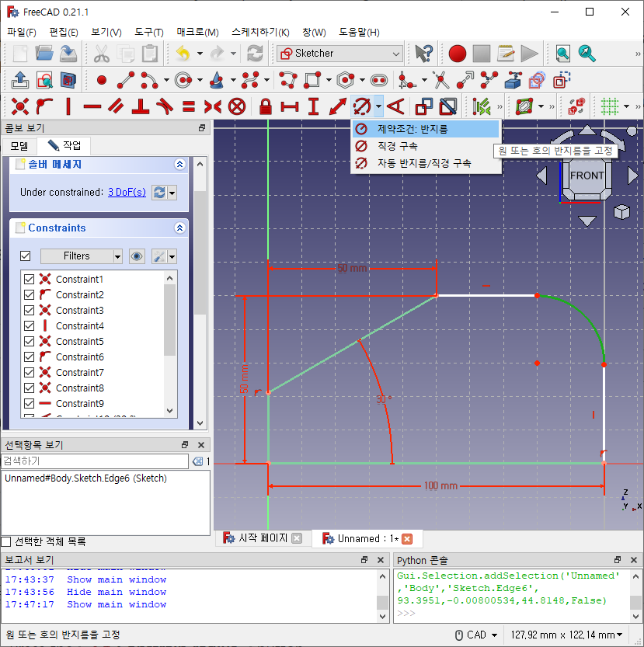
Task: Apply block constraint
Action: pyautogui.click(x=237, y=106)
